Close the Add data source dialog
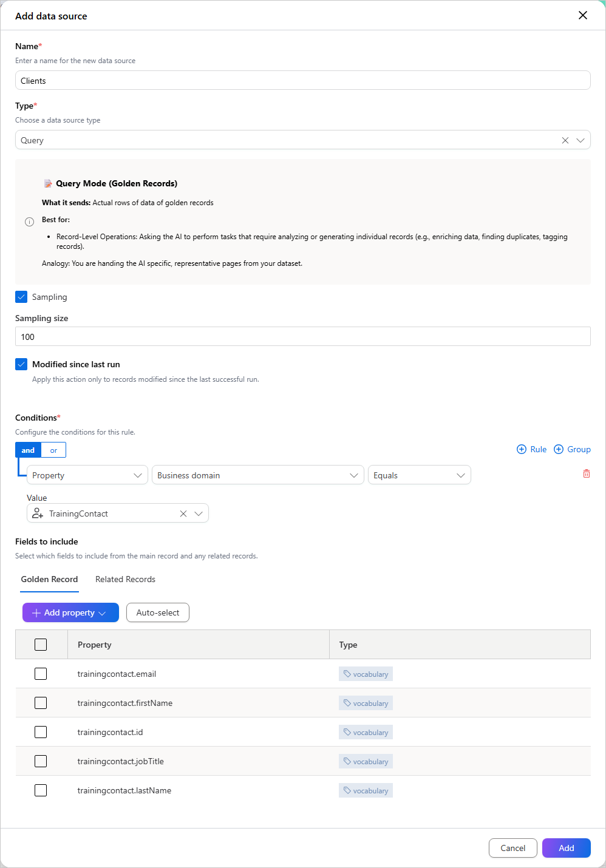Viewport: 606px width, 868px height. coord(583,15)
